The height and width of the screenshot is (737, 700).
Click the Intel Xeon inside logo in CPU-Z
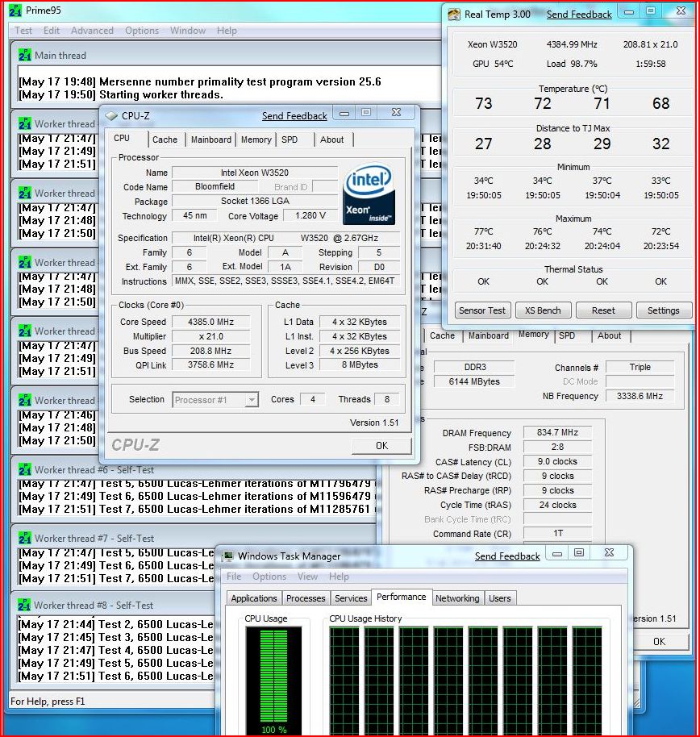(369, 194)
